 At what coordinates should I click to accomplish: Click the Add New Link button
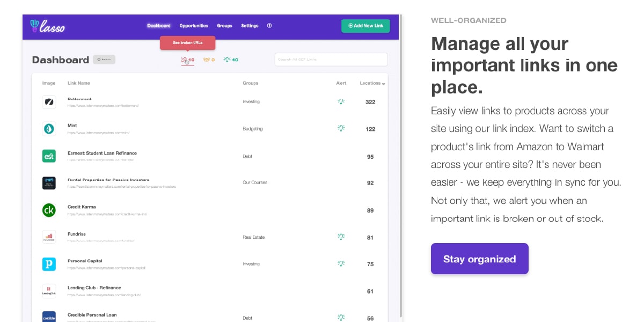click(x=365, y=26)
